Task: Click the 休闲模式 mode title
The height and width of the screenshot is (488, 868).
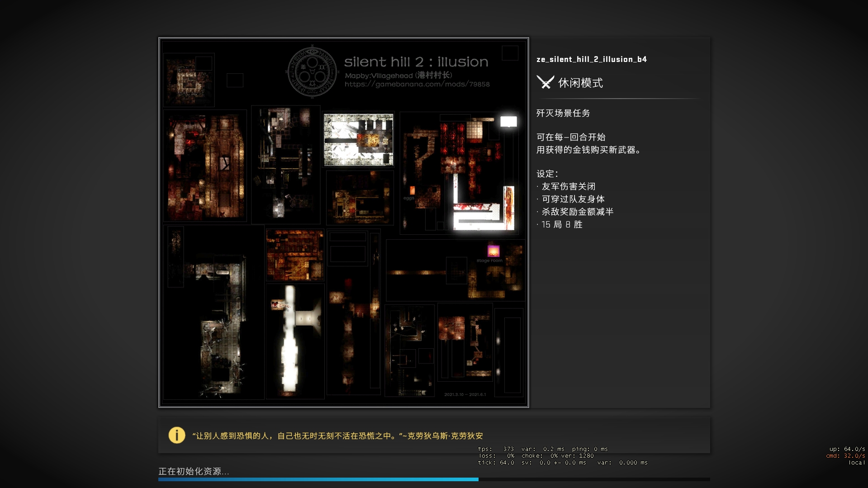Action: click(580, 83)
